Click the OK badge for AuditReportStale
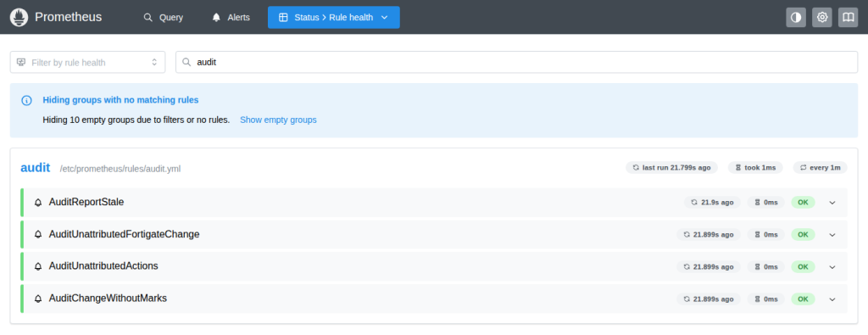Screen dimensions: 868x335 [803, 202]
